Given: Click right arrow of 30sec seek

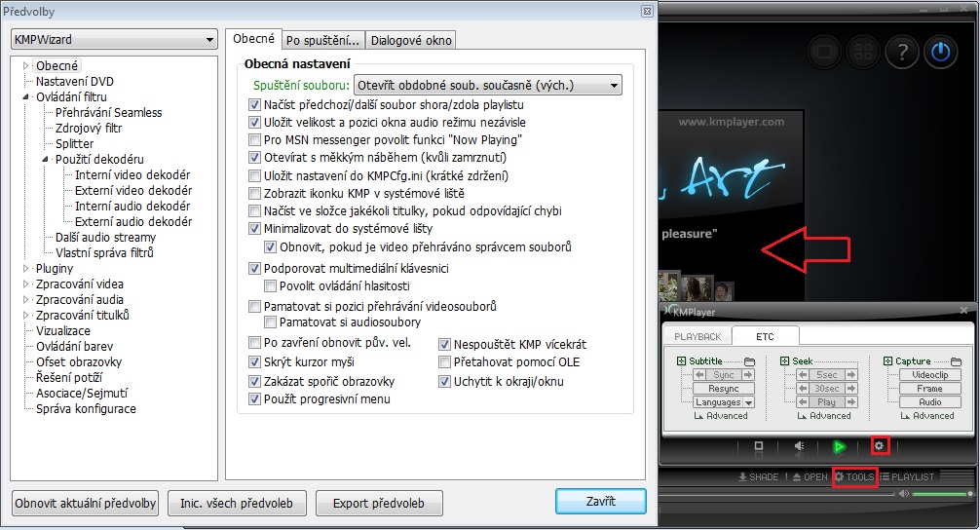Looking at the screenshot, I should point(850,389).
